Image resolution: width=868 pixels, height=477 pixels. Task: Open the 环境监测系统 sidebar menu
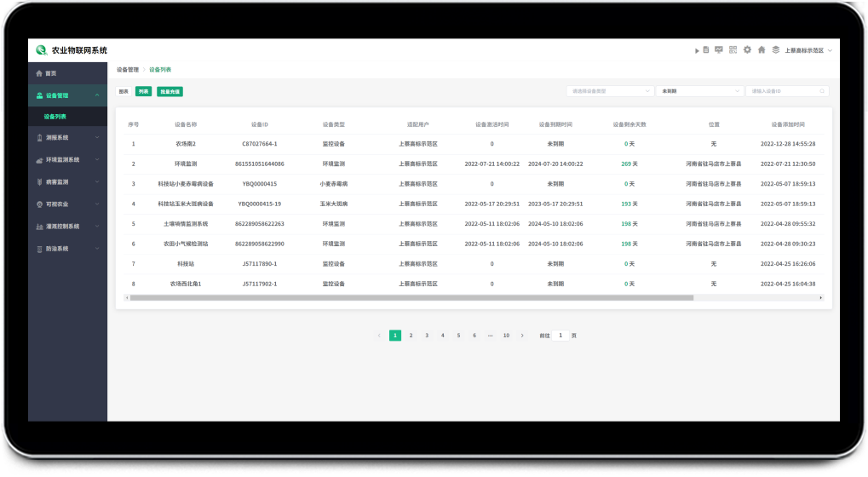pos(67,160)
